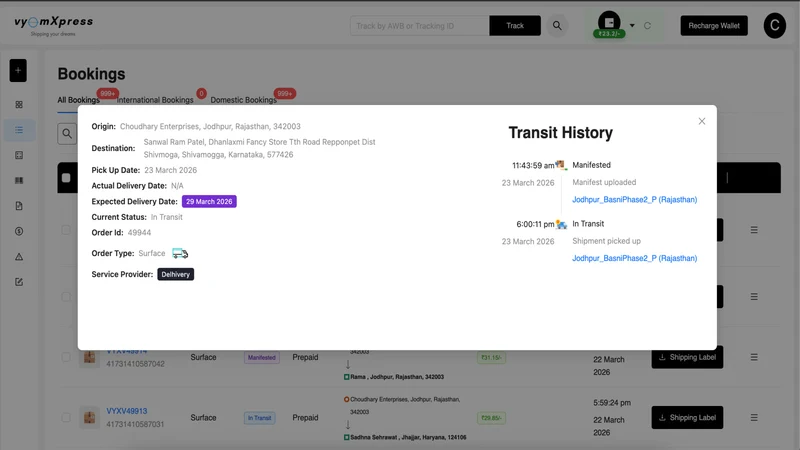The width and height of the screenshot is (800, 450).
Task: Download Shipping Label for VYXV49913
Action: point(687,417)
